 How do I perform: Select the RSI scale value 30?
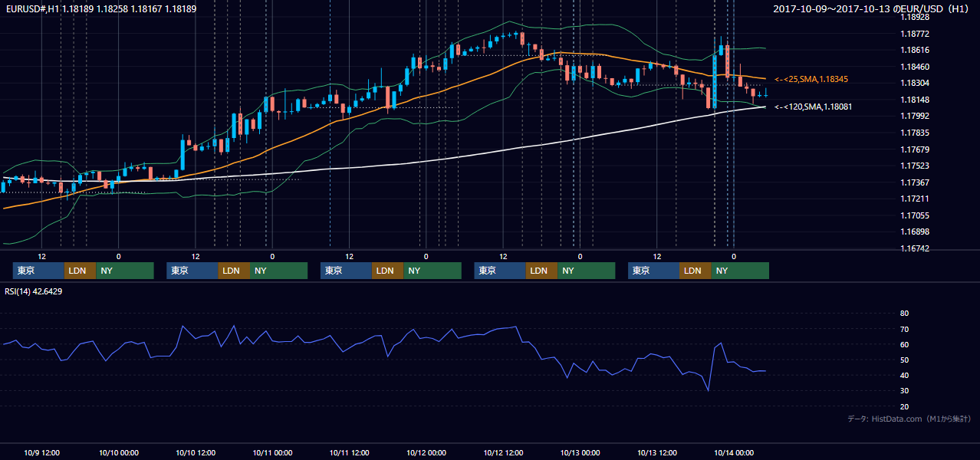coord(905,391)
